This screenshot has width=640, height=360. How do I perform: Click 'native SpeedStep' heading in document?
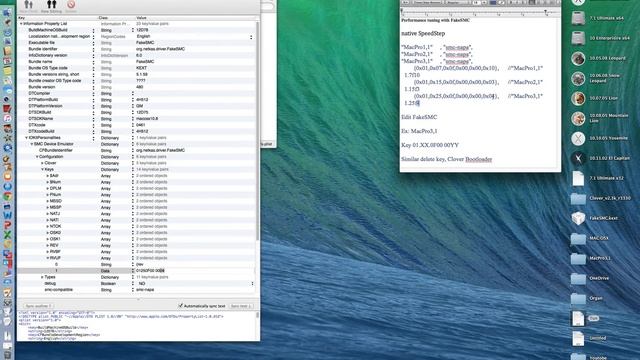tap(423, 33)
